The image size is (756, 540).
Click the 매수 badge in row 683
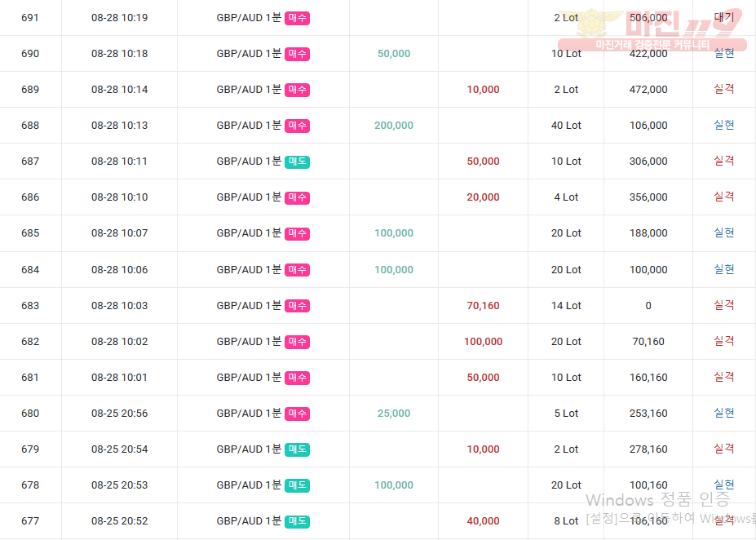[x=298, y=306]
